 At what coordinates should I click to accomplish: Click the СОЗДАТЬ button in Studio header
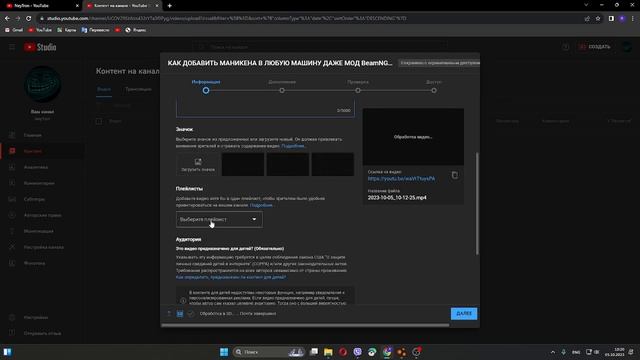click(x=595, y=47)
